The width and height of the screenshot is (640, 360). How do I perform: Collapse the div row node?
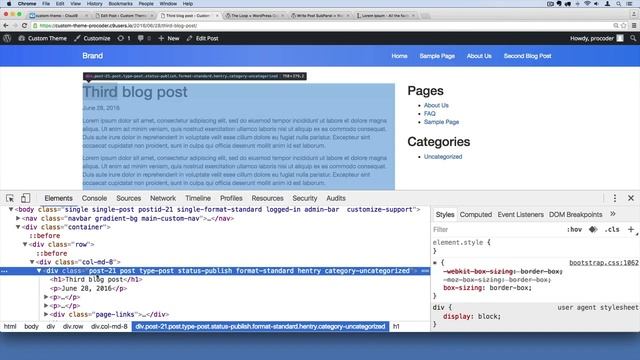pyautogui.click(x=25, y=244)
